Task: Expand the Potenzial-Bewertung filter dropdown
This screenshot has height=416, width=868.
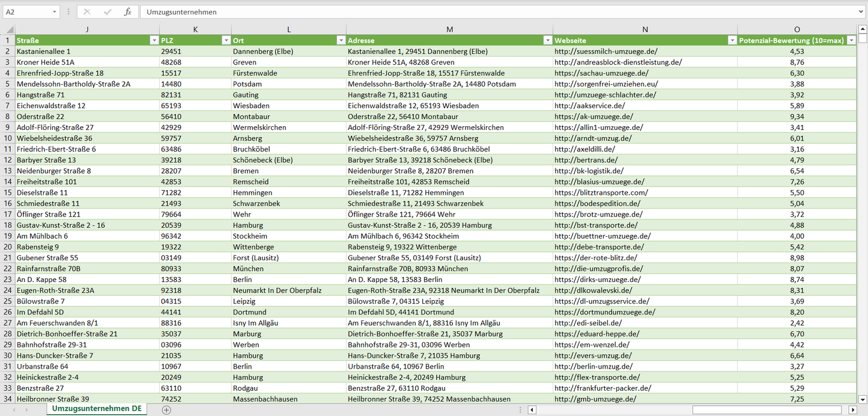Action: point(851,40)
